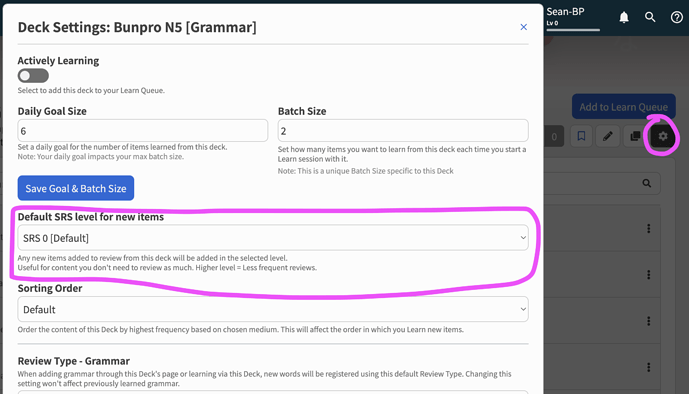This screenshot has width=689, height=394.
Task: Expand the Default SRS level dropdown
Action: pyautogui.click(x=273, y=238)
